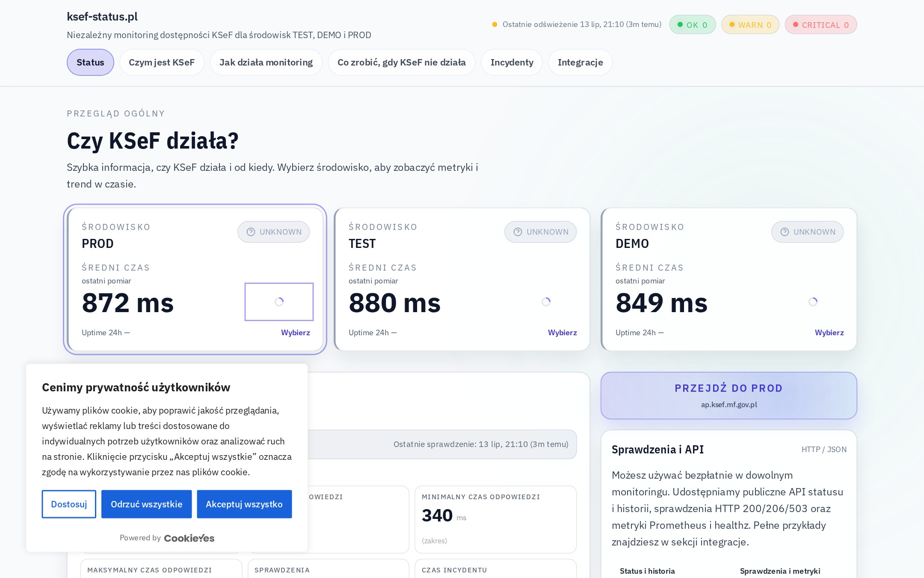Viewport: 924px width, 578px height.
Task: Click the WARN 0 status badge
Action: point(750,25)
